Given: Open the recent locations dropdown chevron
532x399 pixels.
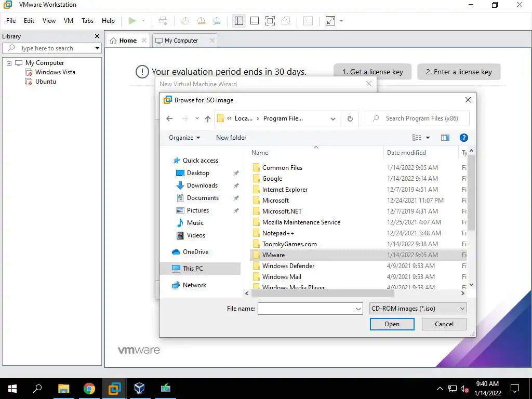Looking at the screenshot, I should 197,118.
